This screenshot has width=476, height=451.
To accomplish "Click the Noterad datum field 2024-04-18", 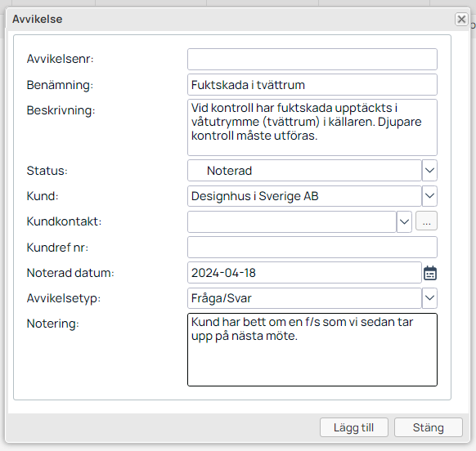I will point(304,273).
